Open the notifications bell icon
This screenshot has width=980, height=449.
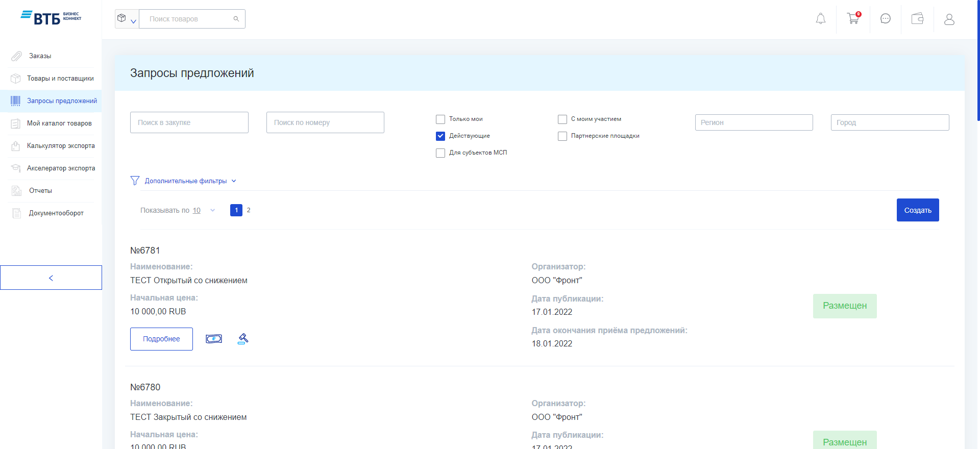(x=820, y=19)
